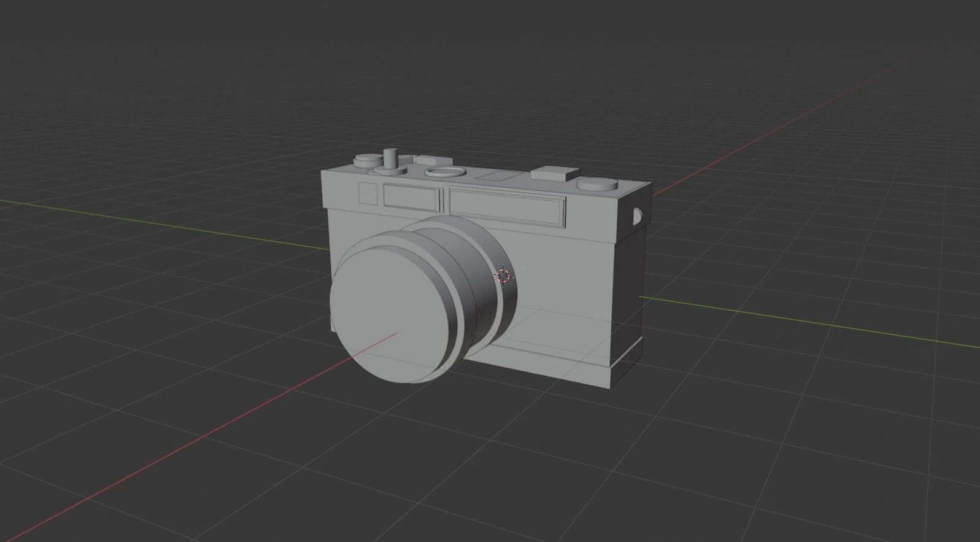
Task: Click the flat inset rectangle on camera top
Action: coord(500,175)
